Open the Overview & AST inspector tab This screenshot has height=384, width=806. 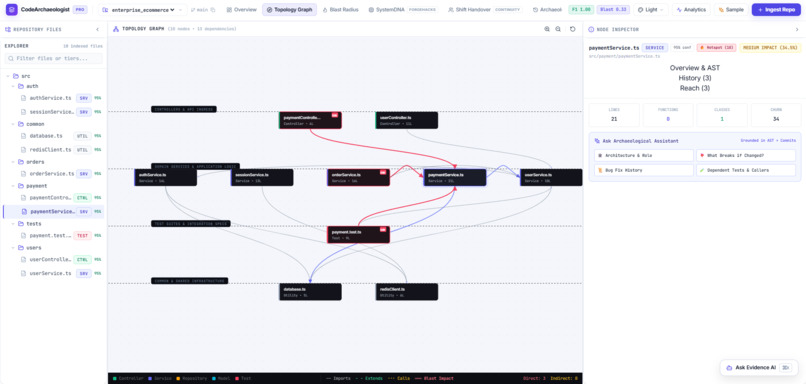(x=694, y=68)
